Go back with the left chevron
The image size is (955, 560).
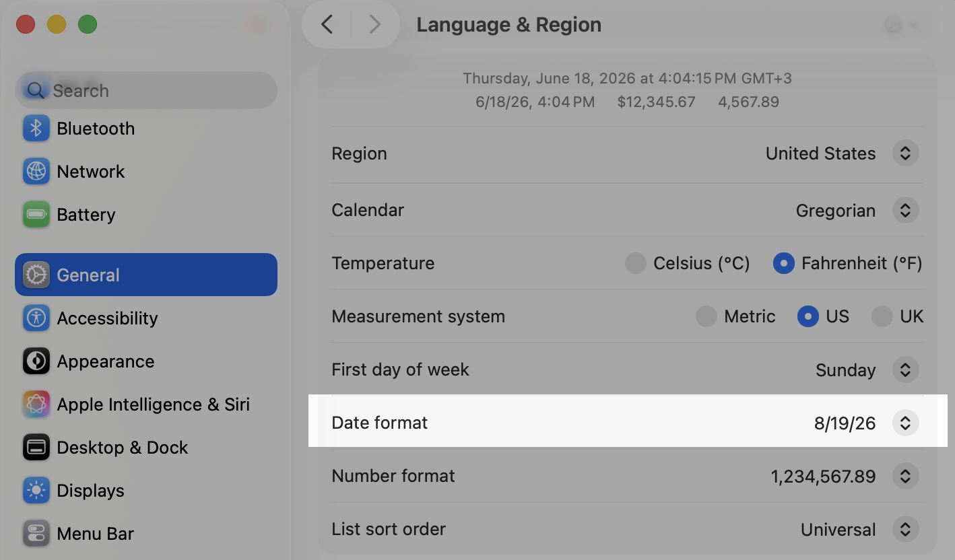[x=327, y=25]
